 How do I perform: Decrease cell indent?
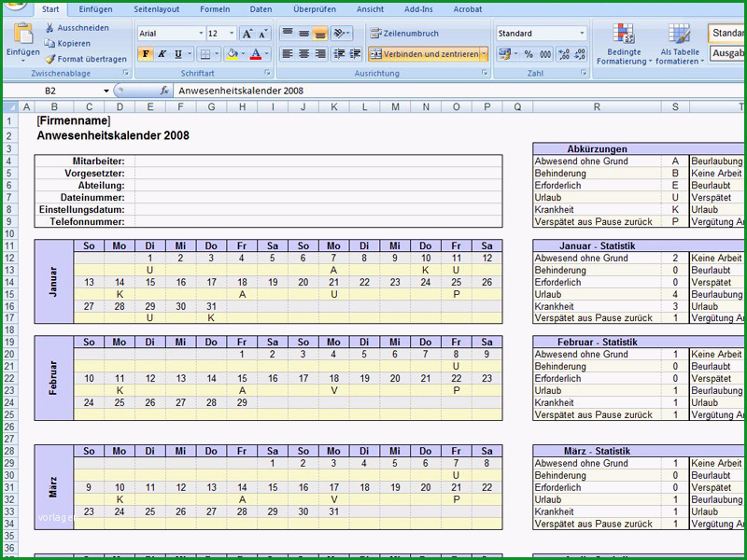point(339,54)
